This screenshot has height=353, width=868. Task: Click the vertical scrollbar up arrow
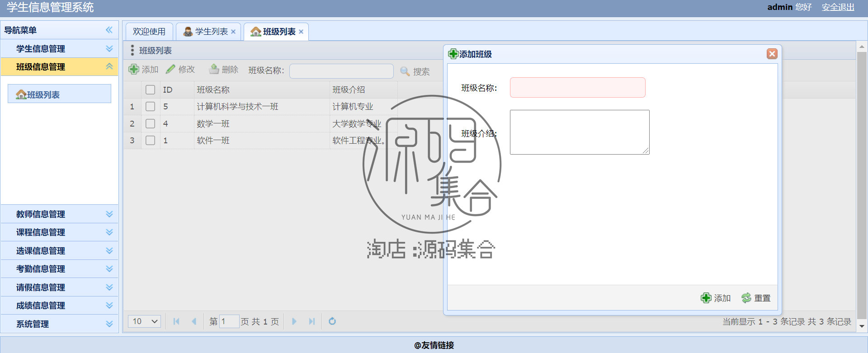tap(862, 47)
